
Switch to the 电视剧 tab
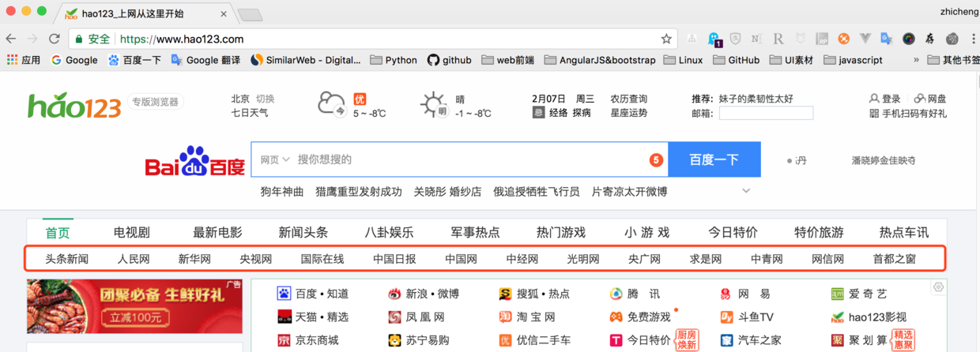point(131,232)
